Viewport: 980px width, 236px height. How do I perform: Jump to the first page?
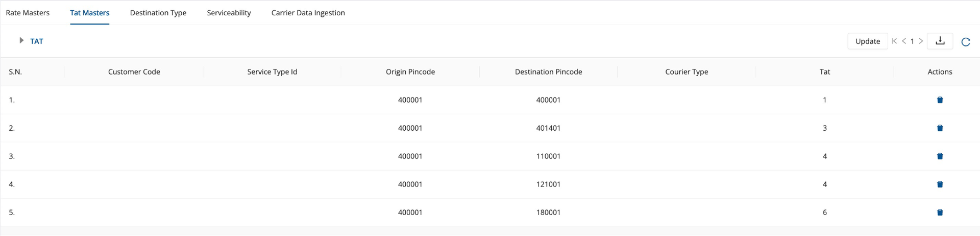tap(894, 41)
